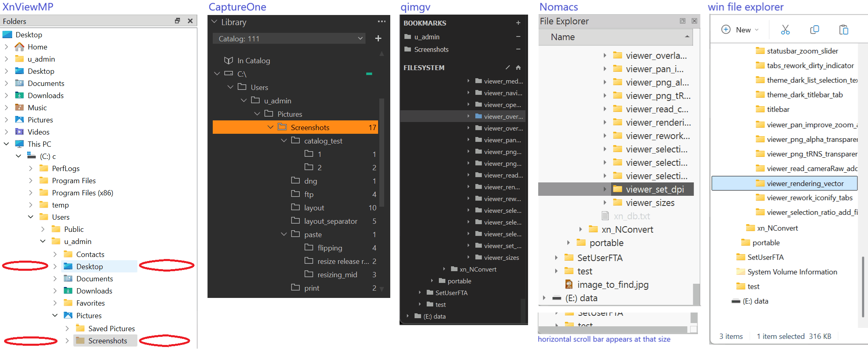This screenshot has height=349, width=868.
Task: Select the layout_separator folder in CaptureOne
Action: (331, 221)
